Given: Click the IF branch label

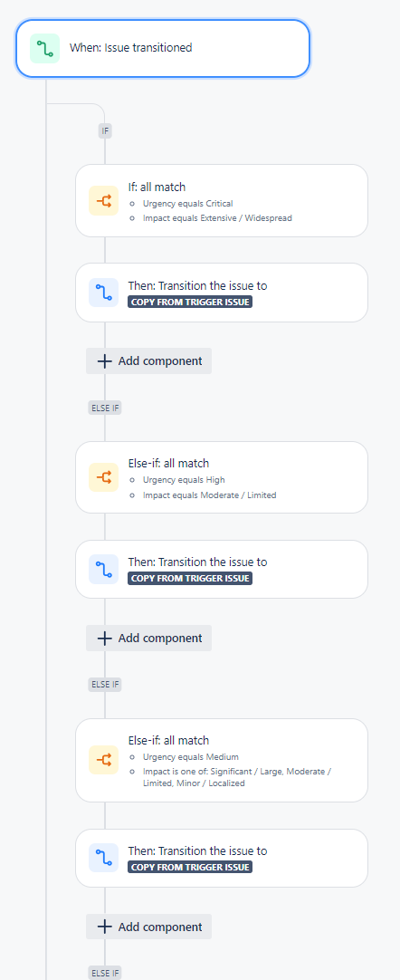Looking at the screenshot, I should click(x=105, y=130).
